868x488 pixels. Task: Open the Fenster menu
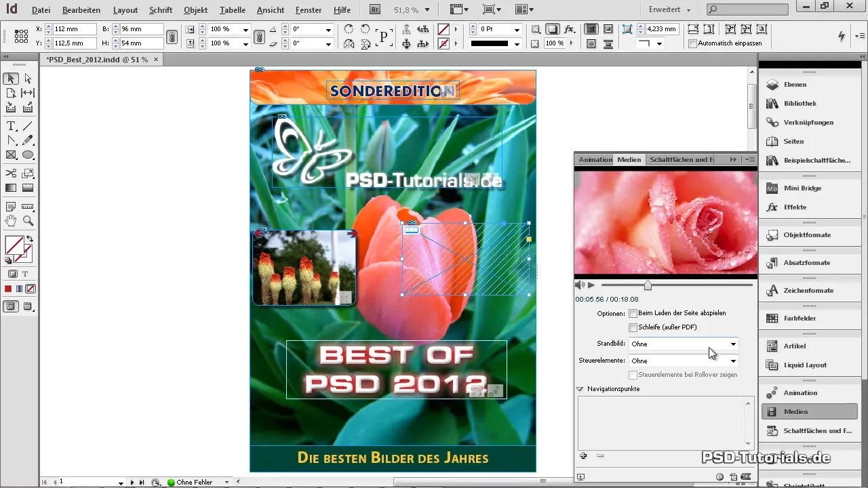(x=309, y=10)
